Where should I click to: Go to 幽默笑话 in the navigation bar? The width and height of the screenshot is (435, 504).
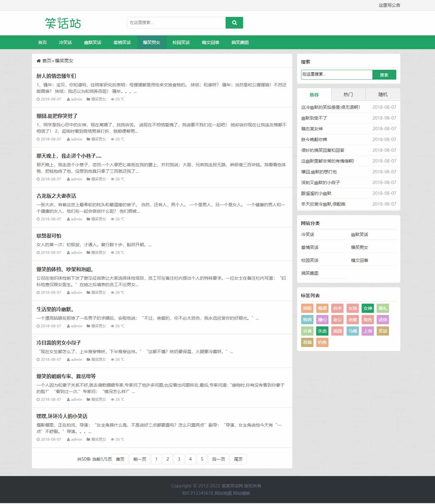(x=93, y=42)
